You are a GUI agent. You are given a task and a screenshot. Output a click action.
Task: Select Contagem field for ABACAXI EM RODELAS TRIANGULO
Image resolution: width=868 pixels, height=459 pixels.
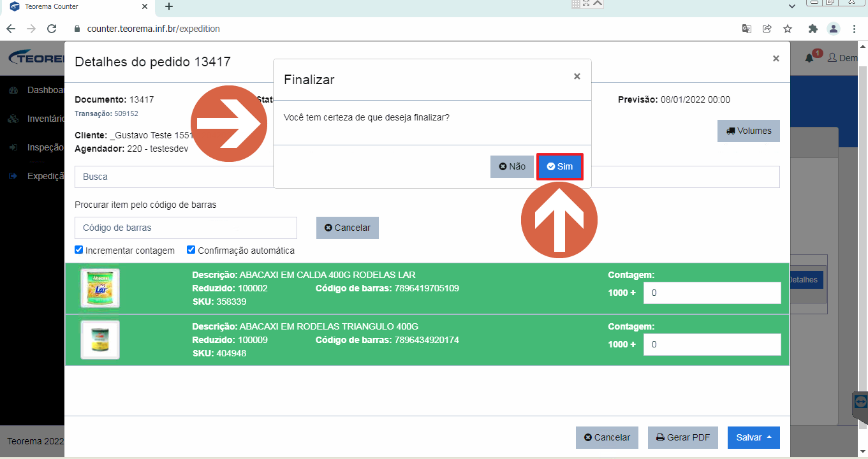(x=712, y=345)
